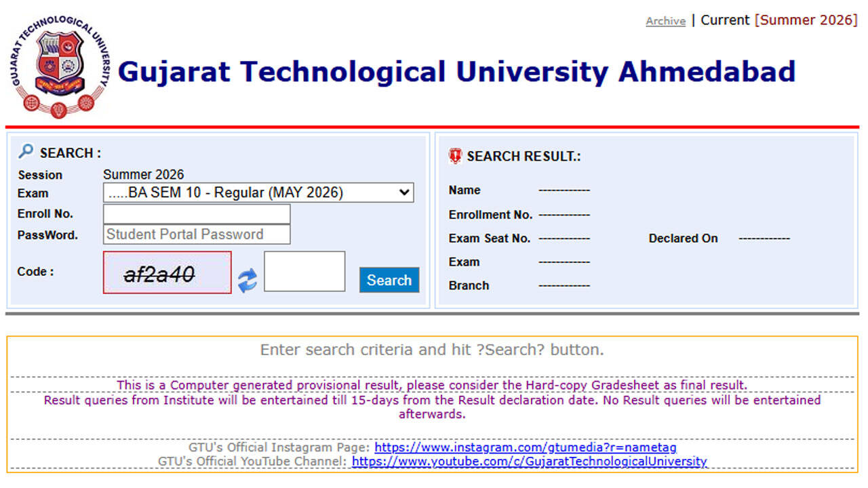Click the Gujarat Technological University Ahmedabad title
The width and height of the screenshot is (868, 488).
tap(456, 72)
